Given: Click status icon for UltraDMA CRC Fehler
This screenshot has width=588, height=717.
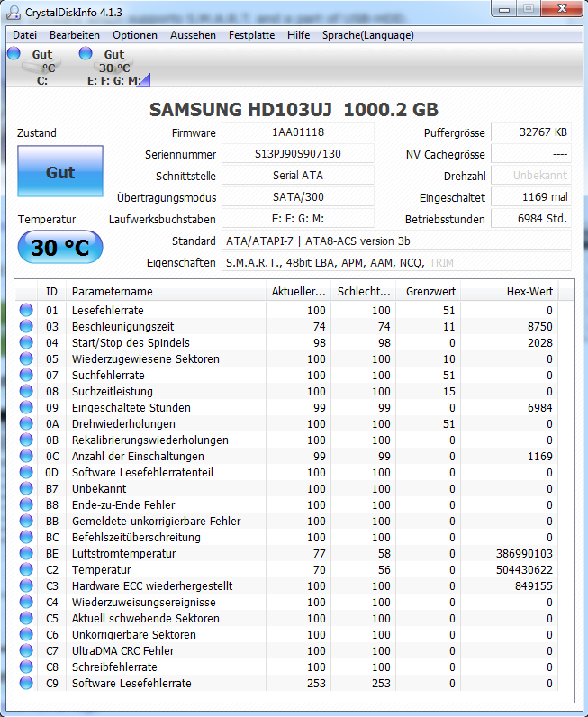Looking at the screenshot, I should pos(26,650).
